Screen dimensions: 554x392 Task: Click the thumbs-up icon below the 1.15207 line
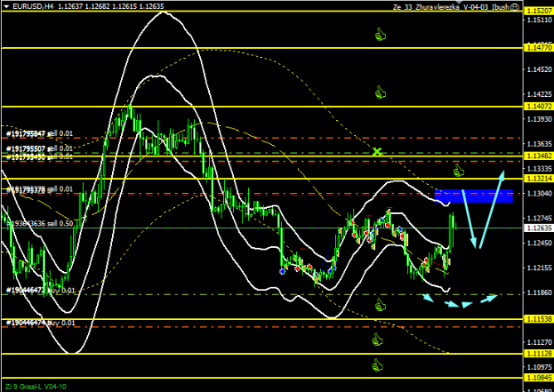(381, 35)
